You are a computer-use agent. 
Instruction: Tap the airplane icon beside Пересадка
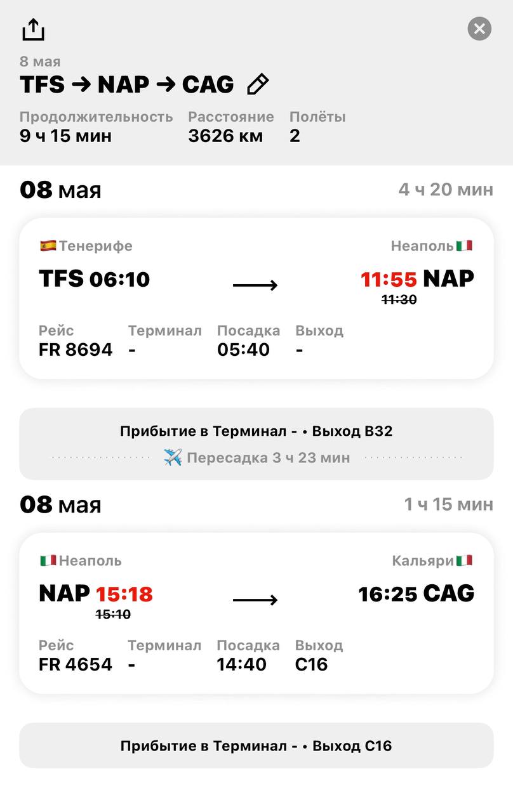(x=173, y=457)
